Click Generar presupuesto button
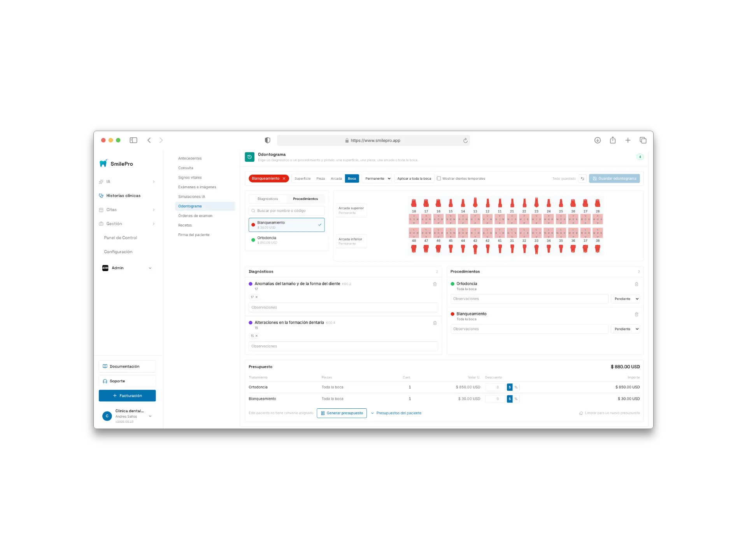This screenshot has height=560, width=747. tap(342, 413)
